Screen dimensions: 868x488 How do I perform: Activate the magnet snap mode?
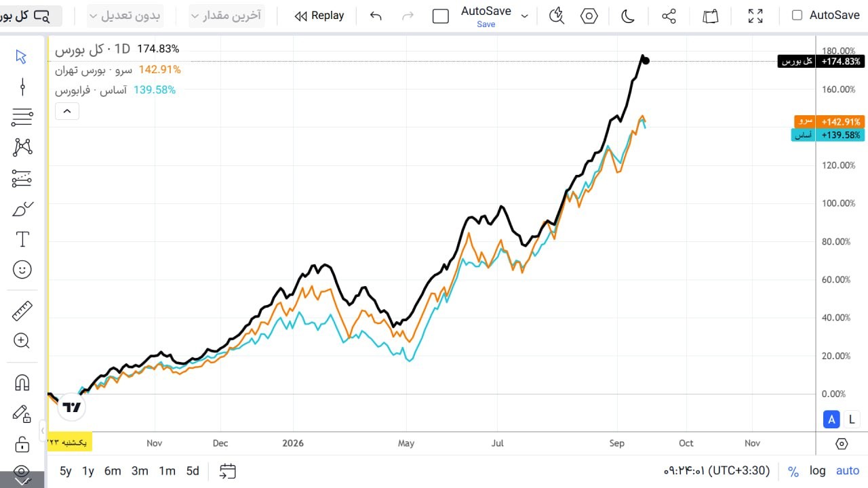22,383
